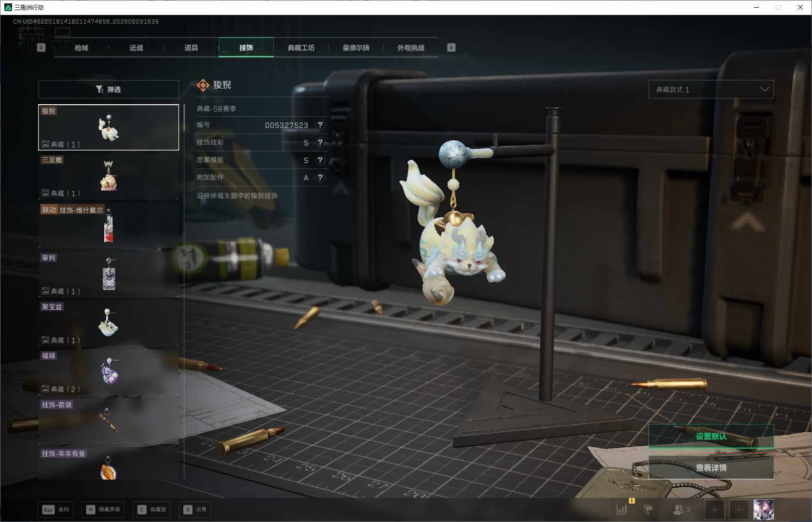The height and width of the screenshot is (522, 812).
Task: Click the flag icon in bottom bar
Action: coord(648,509)
